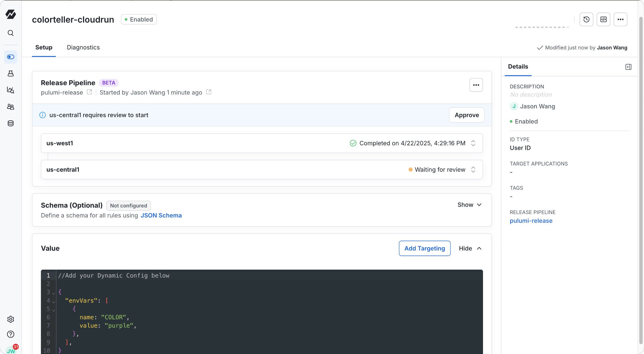
Task: Expand the us-west1 pipeline phase
Action: click(473, 143)
